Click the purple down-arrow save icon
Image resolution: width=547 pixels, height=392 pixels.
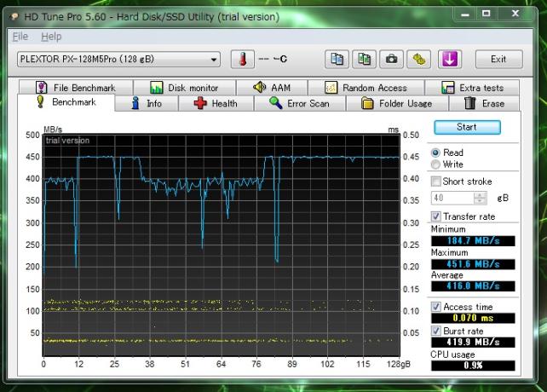pos(449,59)
